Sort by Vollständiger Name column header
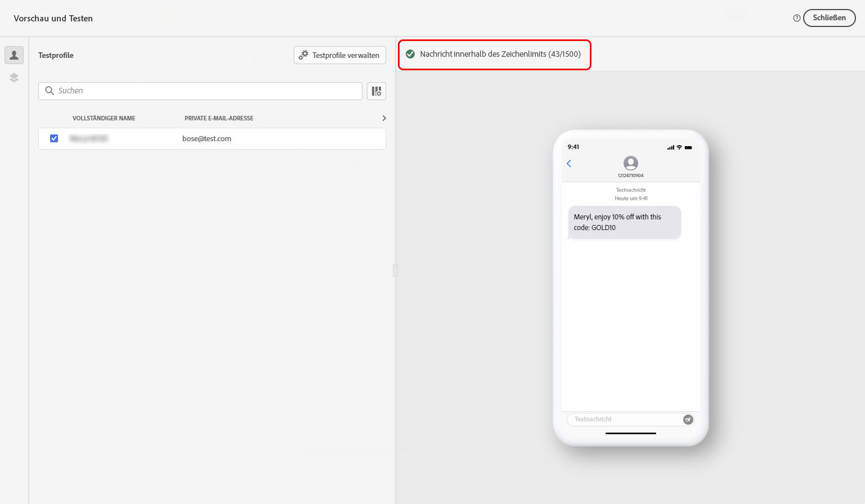The width and height of the screenshot is (865, 504). 104,118
